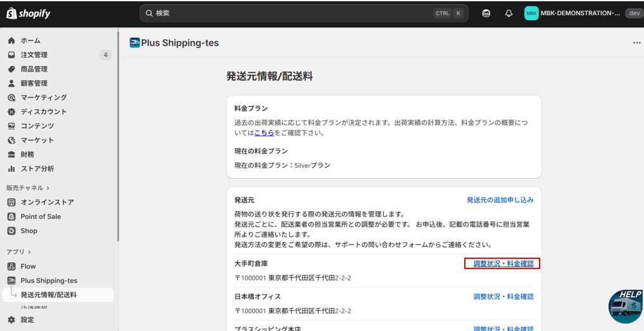Click 発送元の追加申し込み link
644x331 pixels.
pos(500,200)
